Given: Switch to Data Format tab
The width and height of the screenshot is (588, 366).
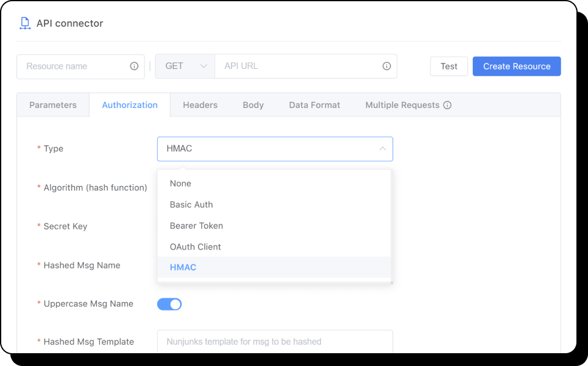Looking at the screenshot, I should point(314,105).
